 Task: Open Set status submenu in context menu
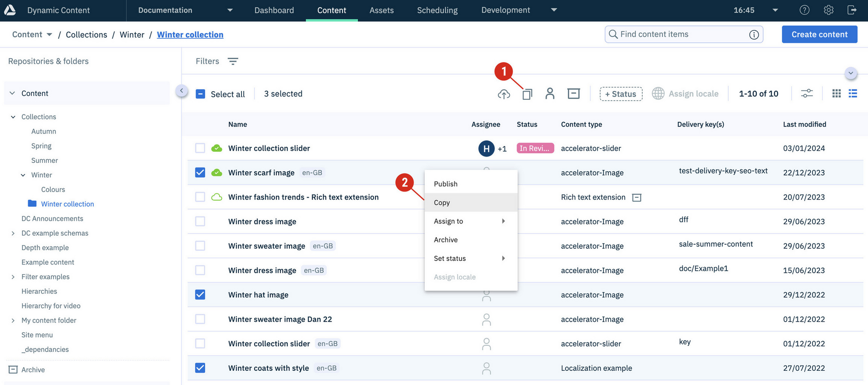coord(471,259)
